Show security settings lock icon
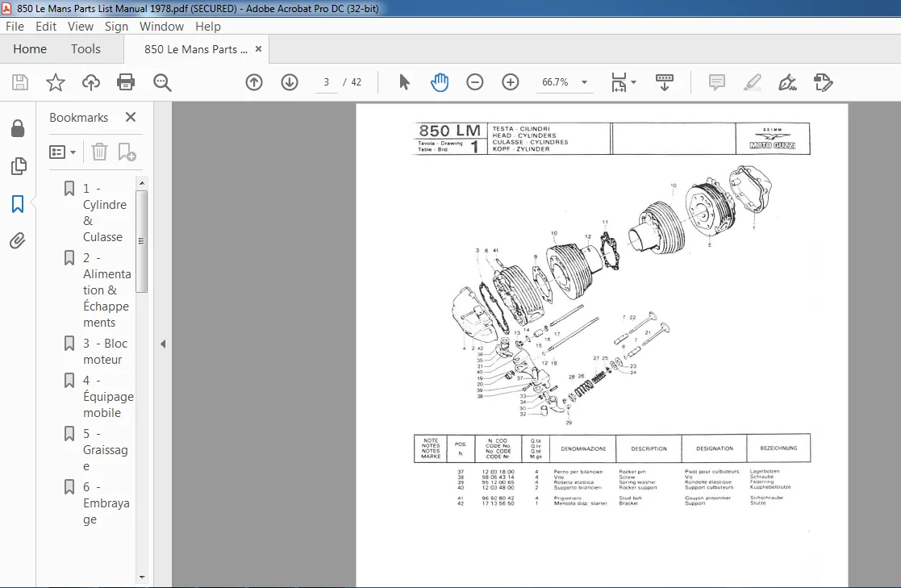The height and width of the screenshot is (588, 901). [18, 128]
